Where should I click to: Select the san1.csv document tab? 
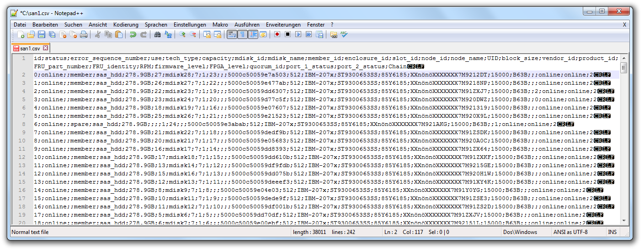tap(30, 48)
